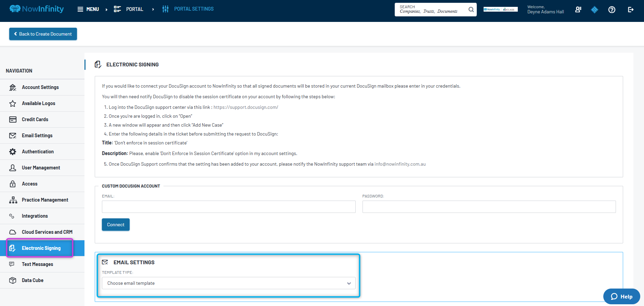Open the help question mark icon
644x306 pixels.
tap(612, 10)
